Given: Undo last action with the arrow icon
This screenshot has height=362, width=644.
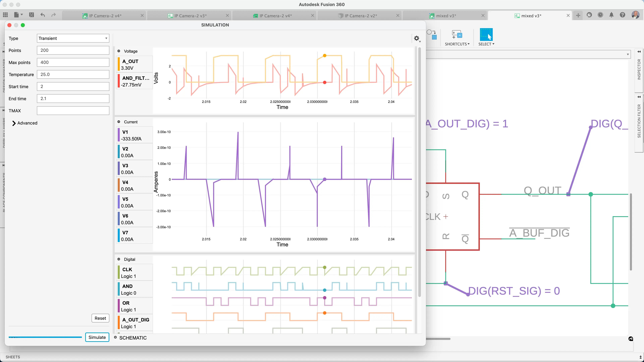Looking at the screenshot, I should [x=43, y=15].
